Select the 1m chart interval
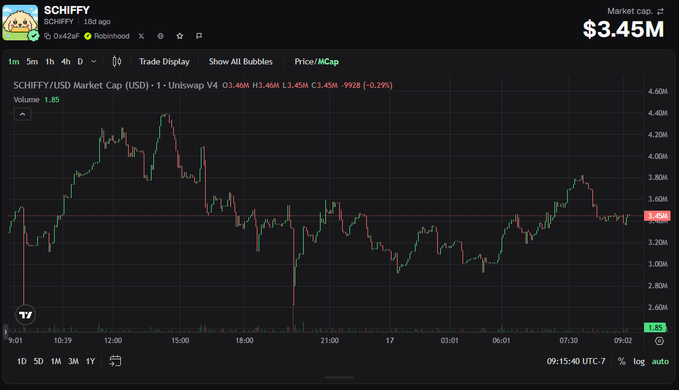Viewport: 679px width, 390px height. [13, 61]
